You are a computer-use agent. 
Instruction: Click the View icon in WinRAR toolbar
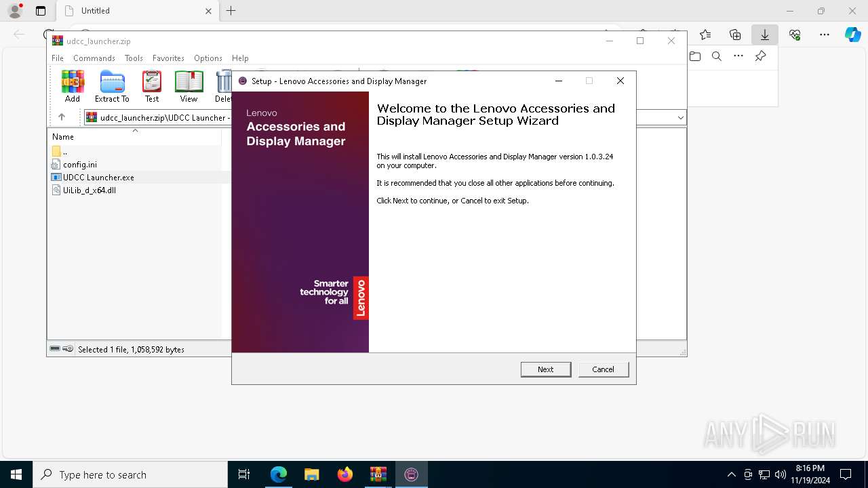(x=189, y=86)
